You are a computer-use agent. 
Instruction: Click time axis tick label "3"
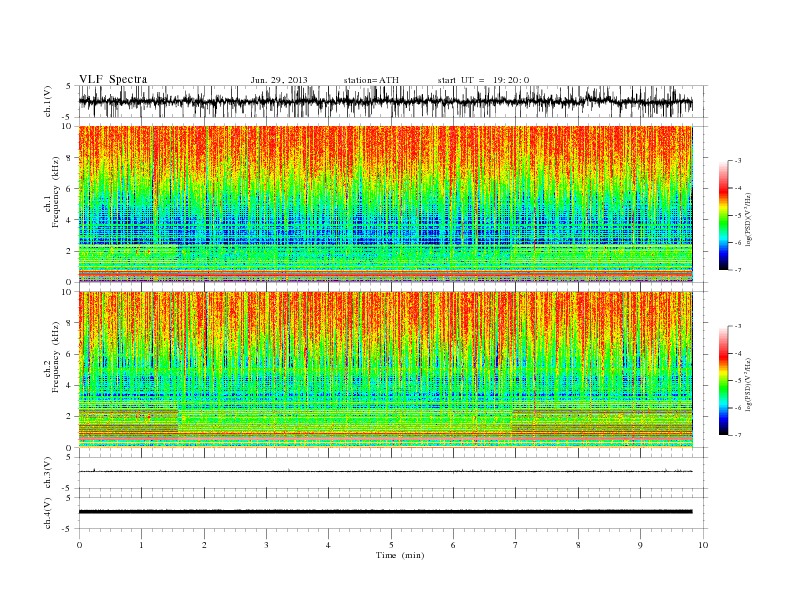click(266, 545)
